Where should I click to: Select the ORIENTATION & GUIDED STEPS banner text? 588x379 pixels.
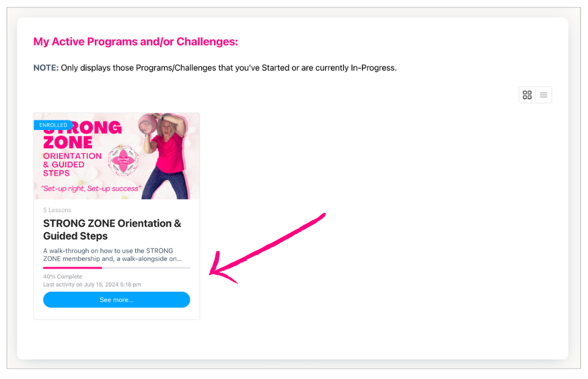click(x=72, y=164)
